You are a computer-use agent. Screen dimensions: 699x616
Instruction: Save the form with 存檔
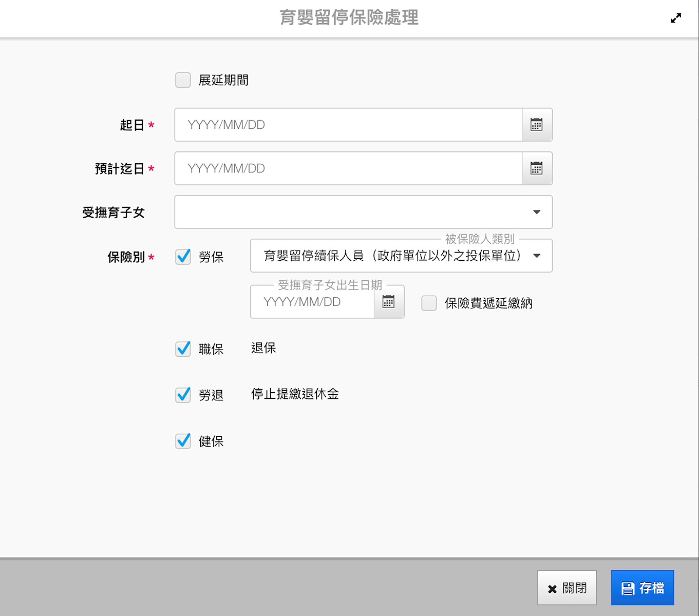642,588
